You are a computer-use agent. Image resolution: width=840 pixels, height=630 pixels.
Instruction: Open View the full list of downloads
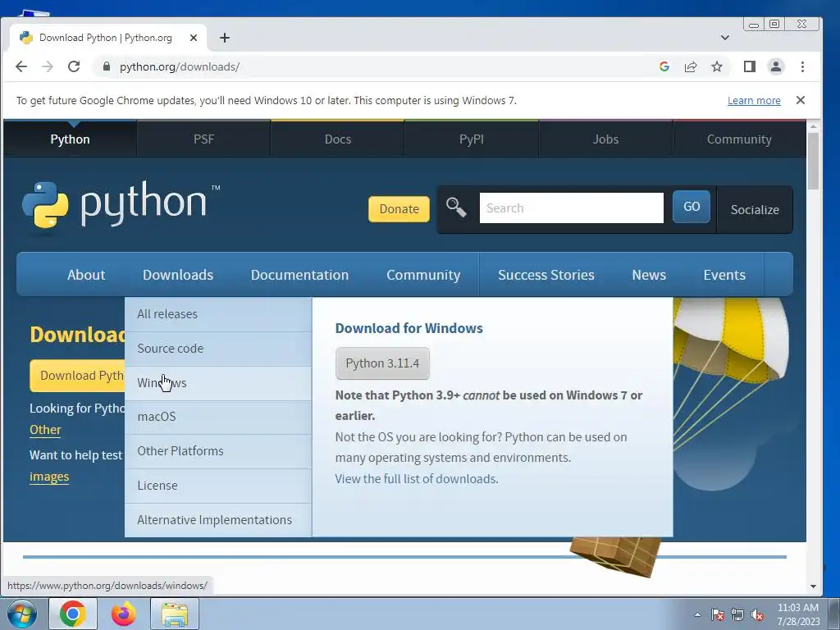417,479
